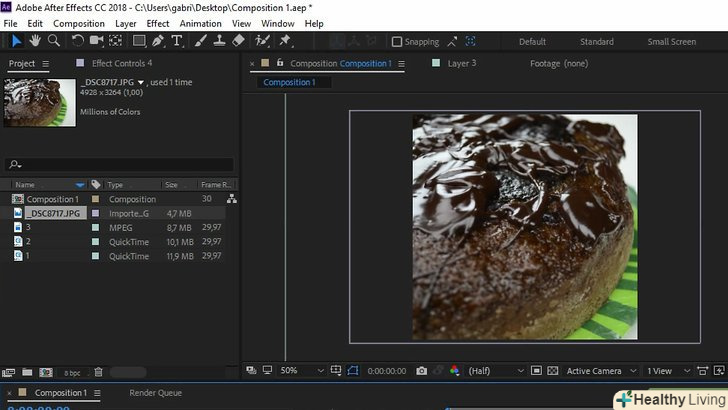728x410 pixels.
Task: Select the Zoom magnifier tool
Action: click(54, 41)
